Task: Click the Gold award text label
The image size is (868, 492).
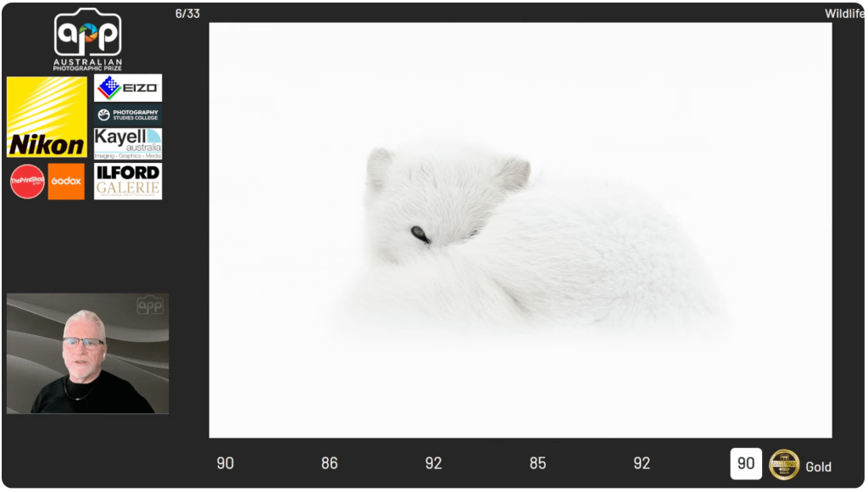Action: click(x=818, y=467)
